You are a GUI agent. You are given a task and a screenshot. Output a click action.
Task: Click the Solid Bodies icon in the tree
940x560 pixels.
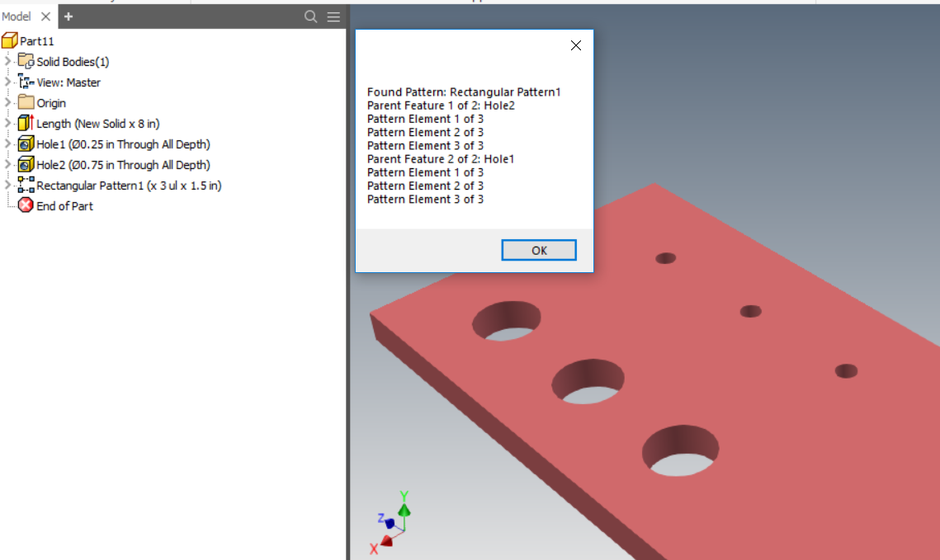(26, 61)
